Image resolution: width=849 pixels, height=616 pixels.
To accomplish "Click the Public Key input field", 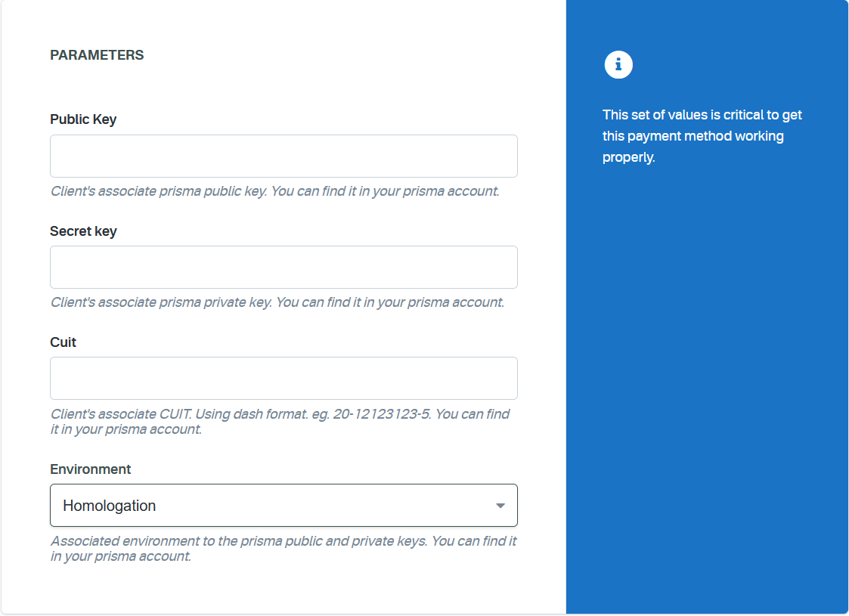I will tap(284, 156).
